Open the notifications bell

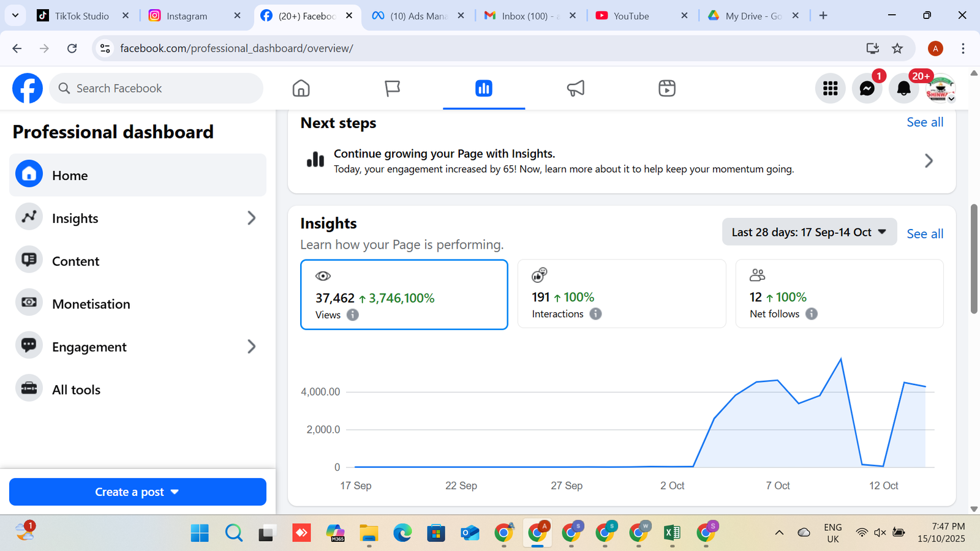(x=903, y=89)
